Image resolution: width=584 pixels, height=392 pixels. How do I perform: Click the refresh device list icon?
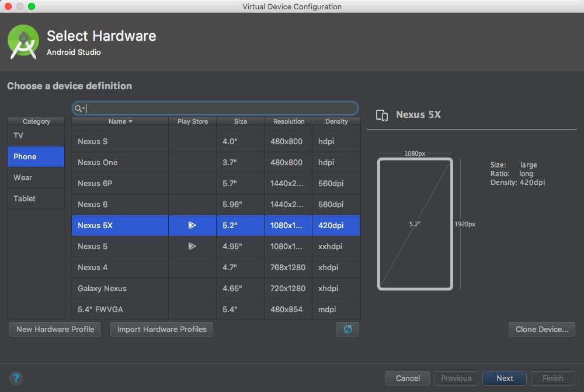pyautogui.click(x=347, y=329)
